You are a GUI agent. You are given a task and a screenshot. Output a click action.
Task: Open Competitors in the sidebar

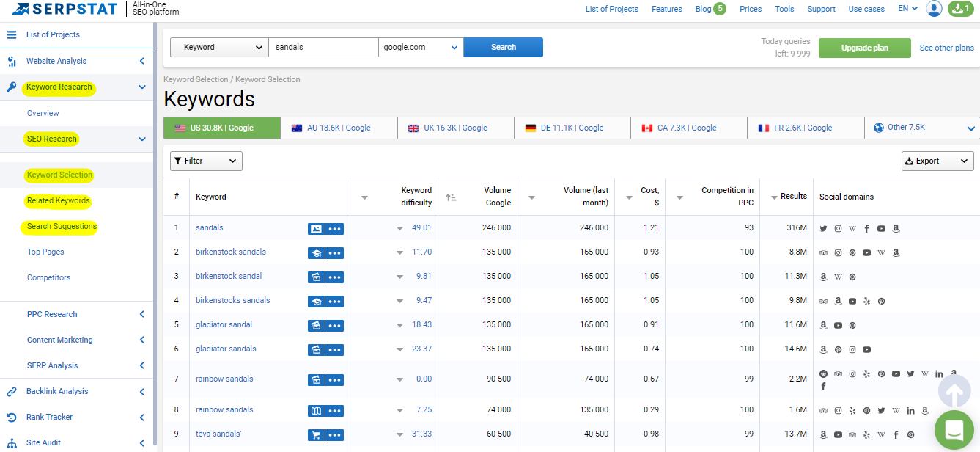point(49,277)
